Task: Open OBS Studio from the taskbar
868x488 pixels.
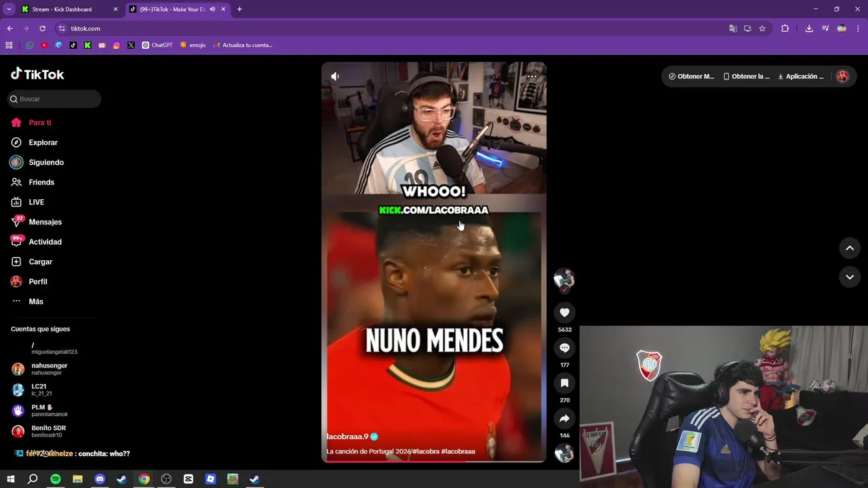Action: coord(166,479)
